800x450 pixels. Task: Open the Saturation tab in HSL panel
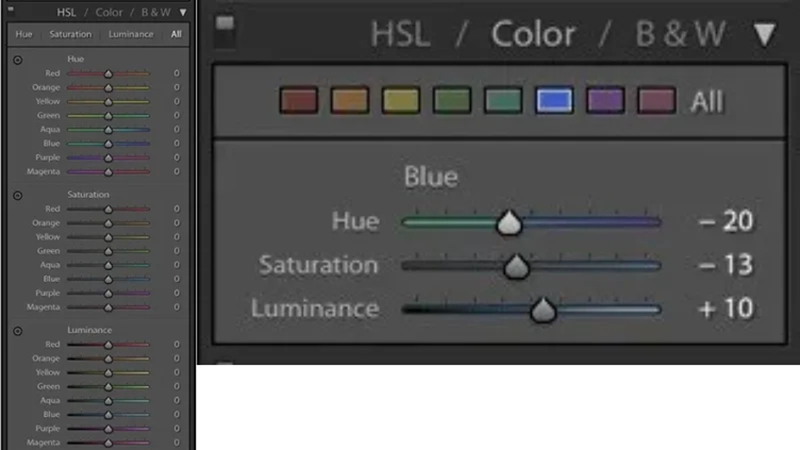70,34
